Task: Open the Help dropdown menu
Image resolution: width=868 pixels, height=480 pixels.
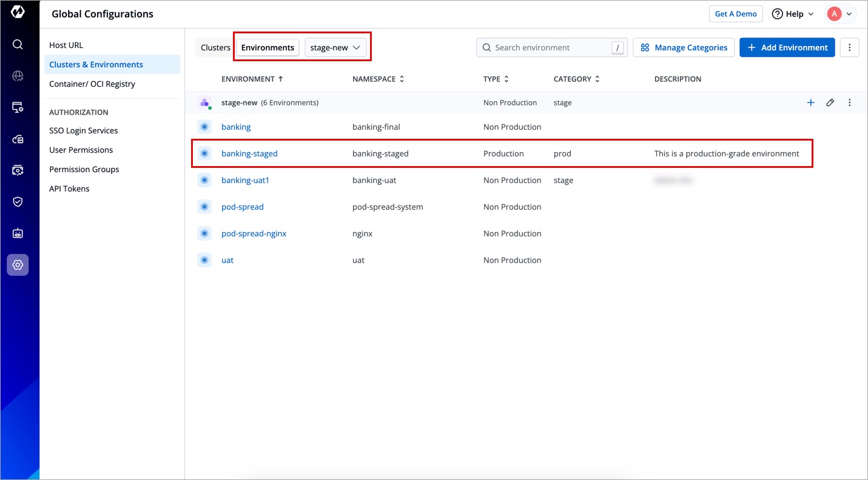Action: tap(793, 14)
